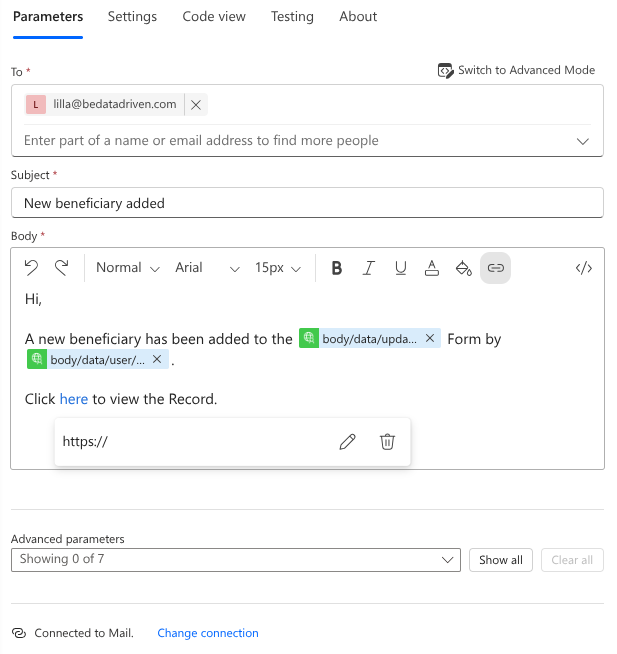Screen dimensions: 617x654
Task: Expand the Advanced parameters dropdown
Action: click(236, 560)
